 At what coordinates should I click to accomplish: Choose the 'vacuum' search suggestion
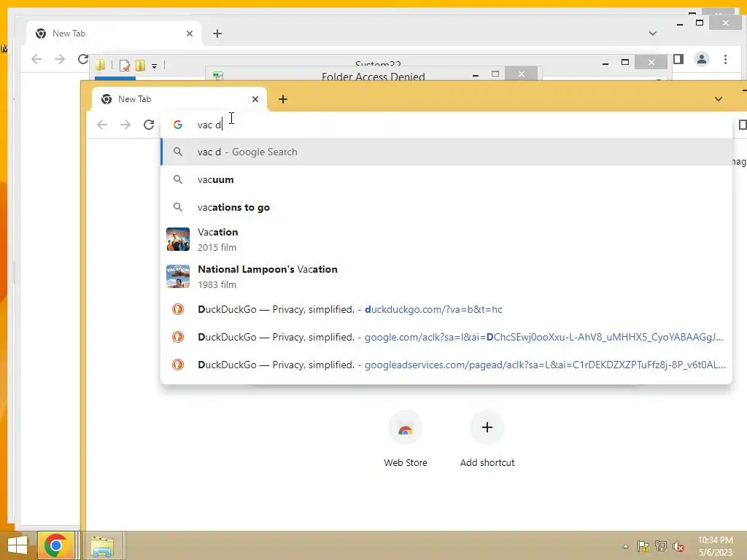pos(446,179)
